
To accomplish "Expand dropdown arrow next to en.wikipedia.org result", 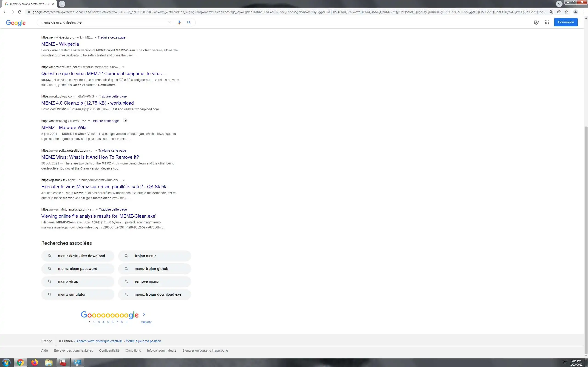I will point(95,37).
